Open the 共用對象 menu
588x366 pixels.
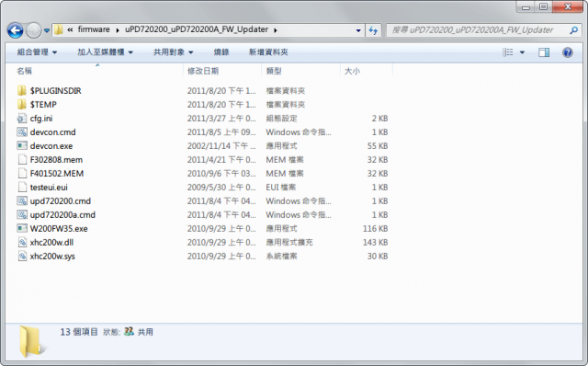pyautogui.click(x=174, y=52)
